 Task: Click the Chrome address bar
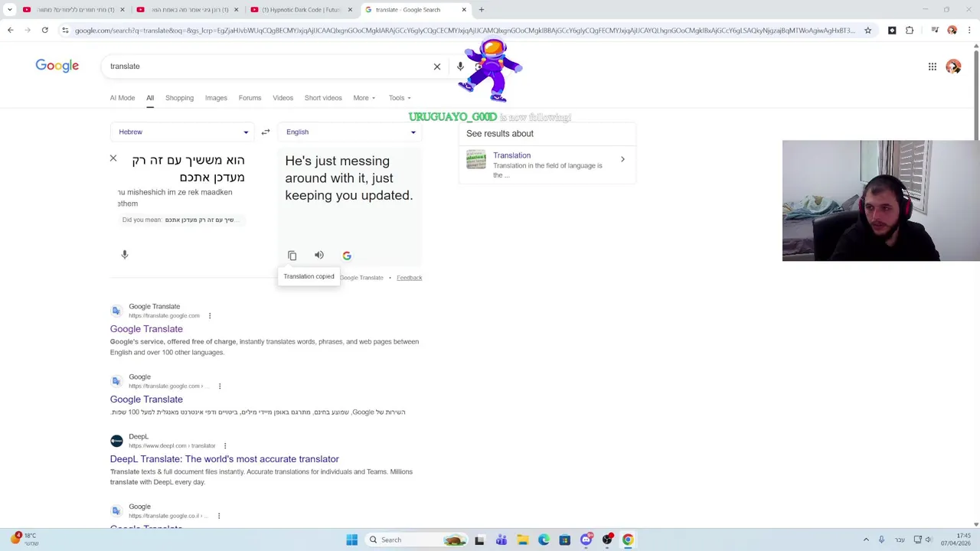coord(464,31)
